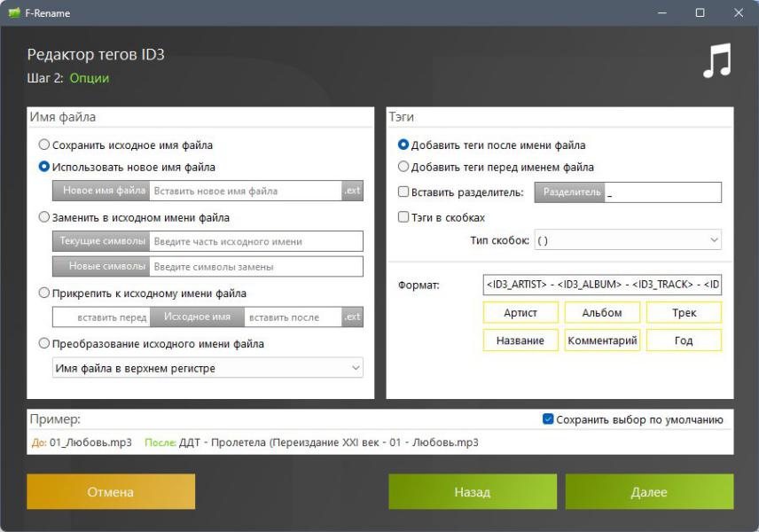
Task: Click the 'Исходное имя' label
Action: tap(197, 317)
